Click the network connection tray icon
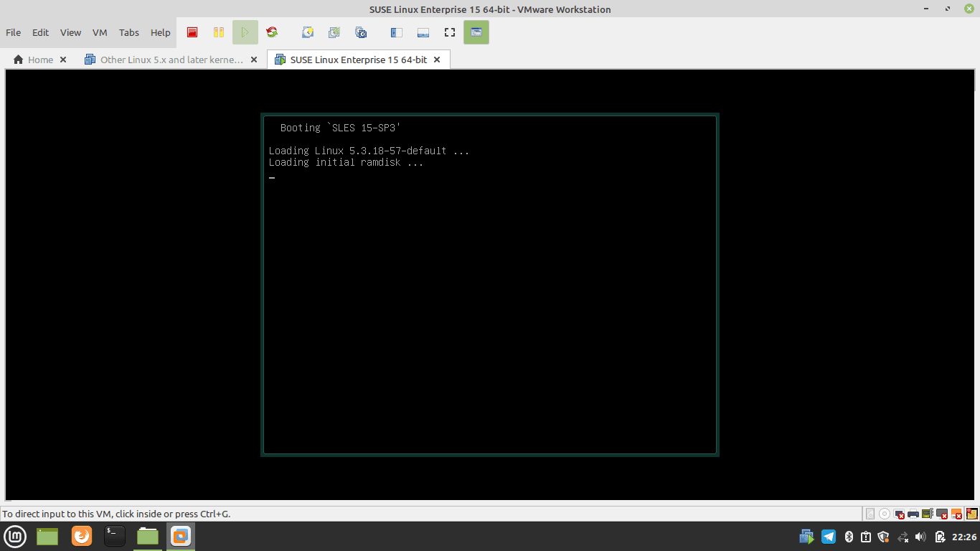The image size is (980, 551). (903, 537)
